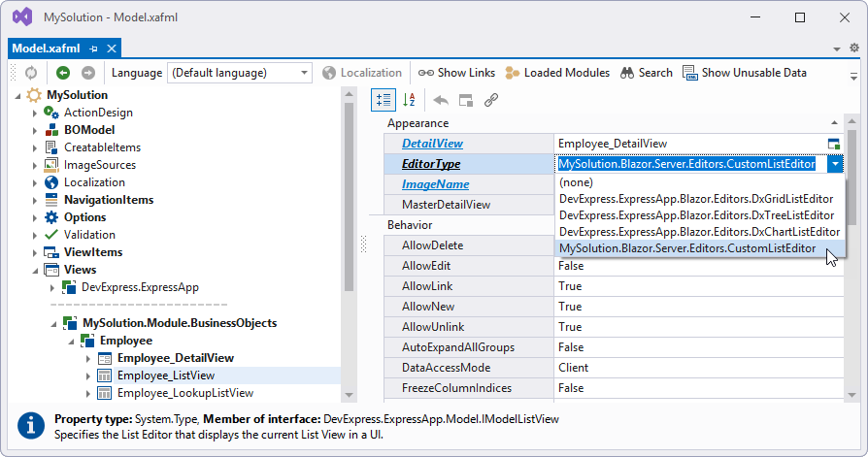Expand the ActionDesign node

pyautogui.click(x=35, y=114)
